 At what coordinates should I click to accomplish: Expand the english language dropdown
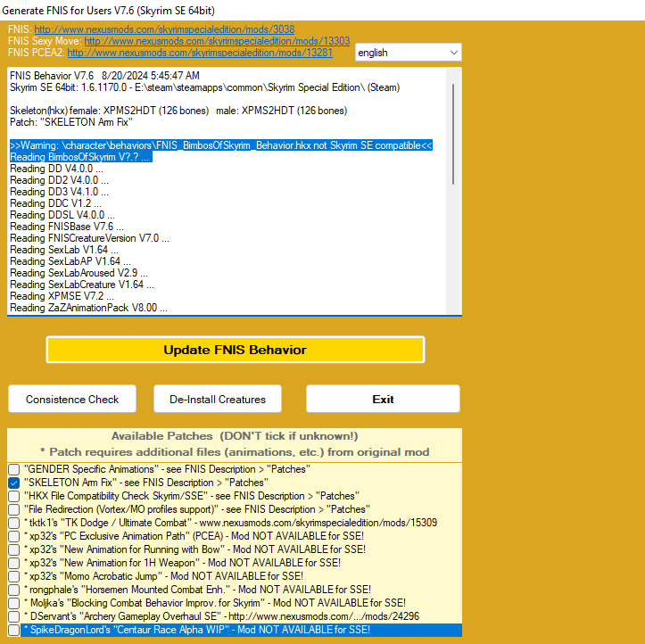(408, 53)
